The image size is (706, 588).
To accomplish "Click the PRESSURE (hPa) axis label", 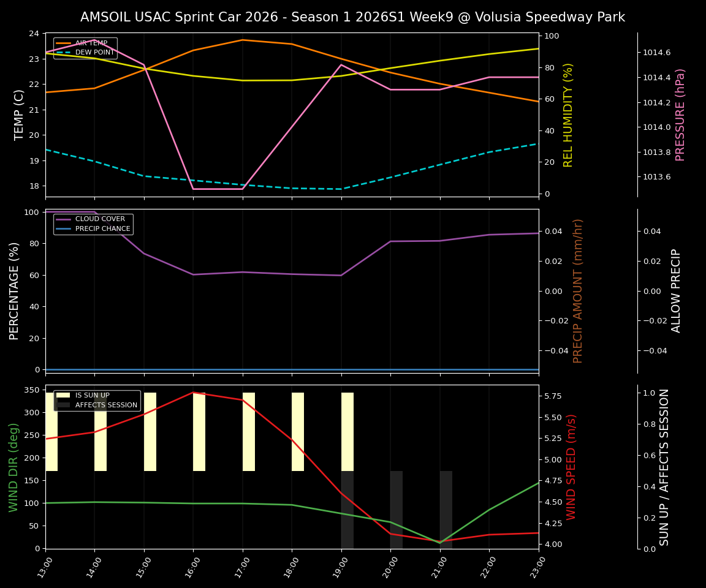I will click(x=680, y=114).
